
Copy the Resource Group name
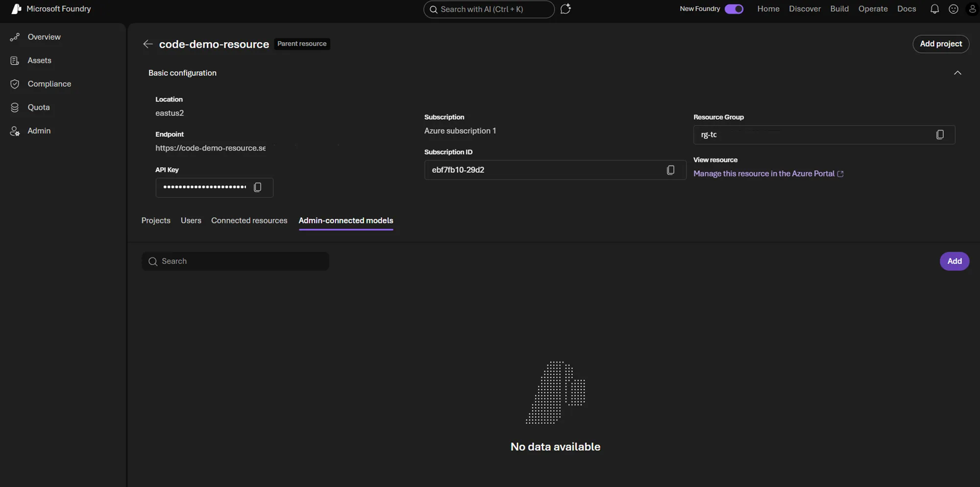(940, 134)
